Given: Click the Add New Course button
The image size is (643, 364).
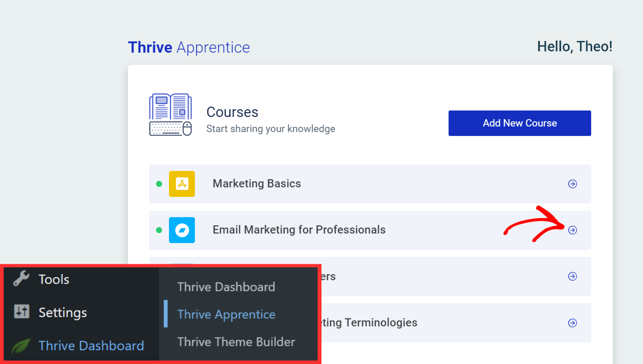Looking at the screenshot, I should coord(519,123).
